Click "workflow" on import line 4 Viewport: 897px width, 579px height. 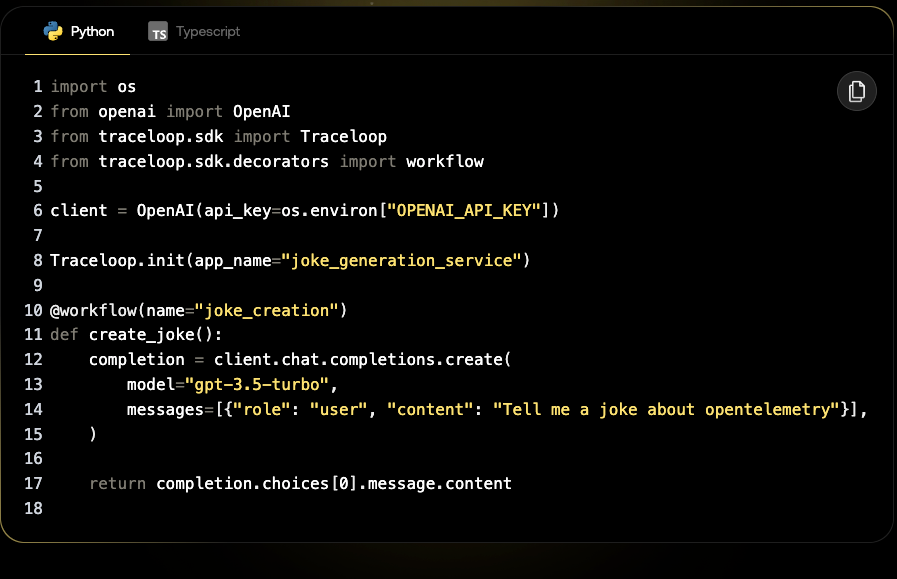(445, 161)
